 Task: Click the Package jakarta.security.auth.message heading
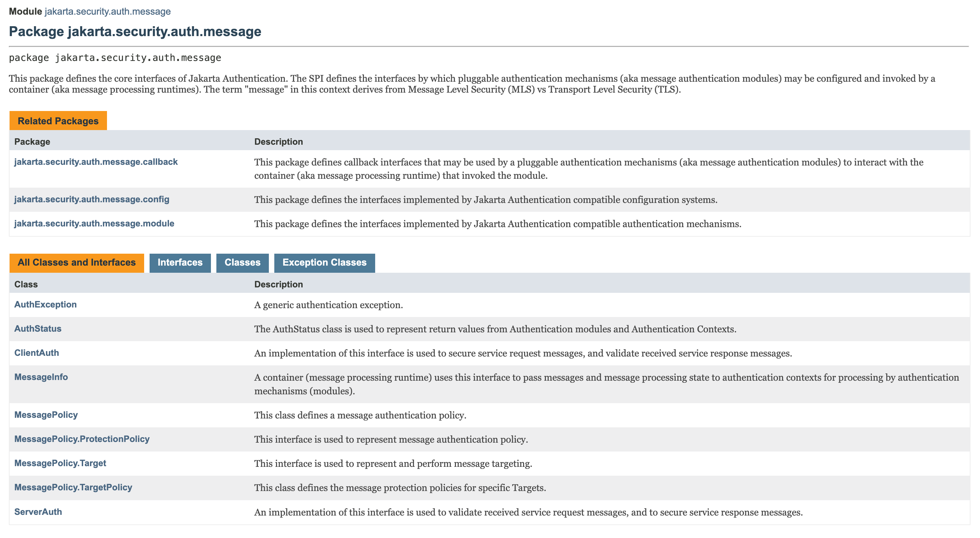point(135,32)
